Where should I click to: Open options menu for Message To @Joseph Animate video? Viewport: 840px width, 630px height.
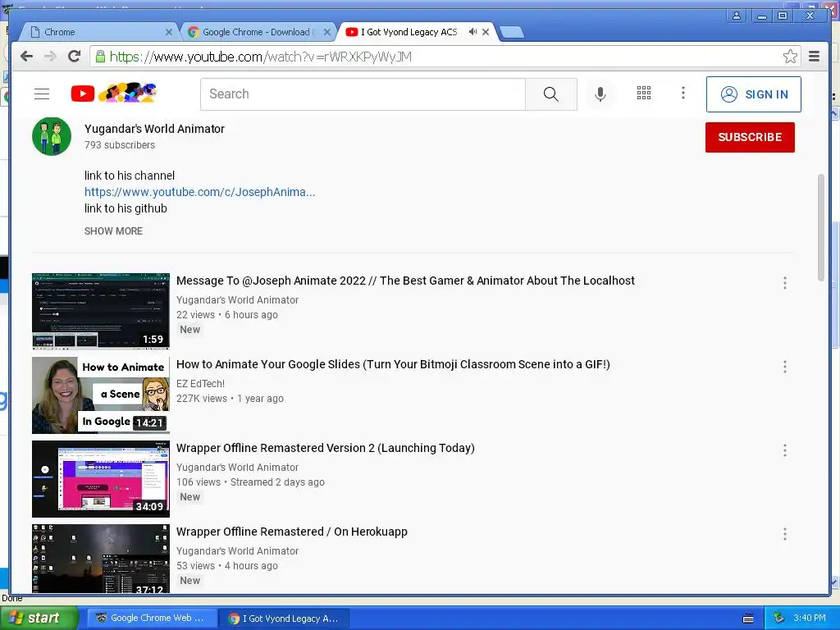(x=785, y=283)
